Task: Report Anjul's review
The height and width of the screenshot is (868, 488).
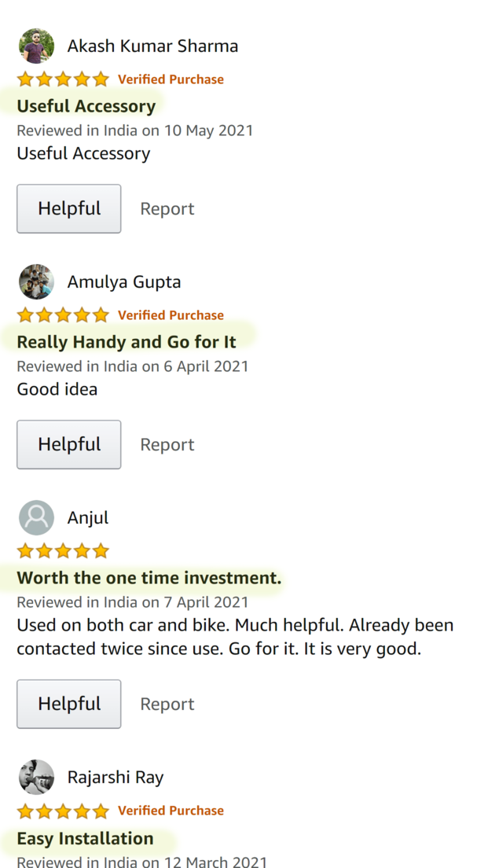Action: (x=167, y=704)
